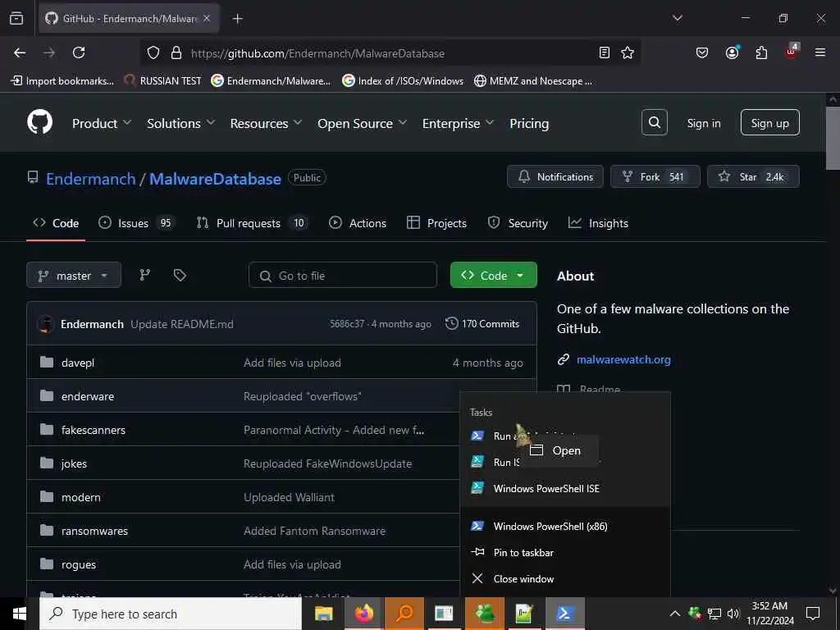The height and width of the screenshot is (630, 840).
Task: Open the tracking protection shield icon
Action: tap(153, 53)
